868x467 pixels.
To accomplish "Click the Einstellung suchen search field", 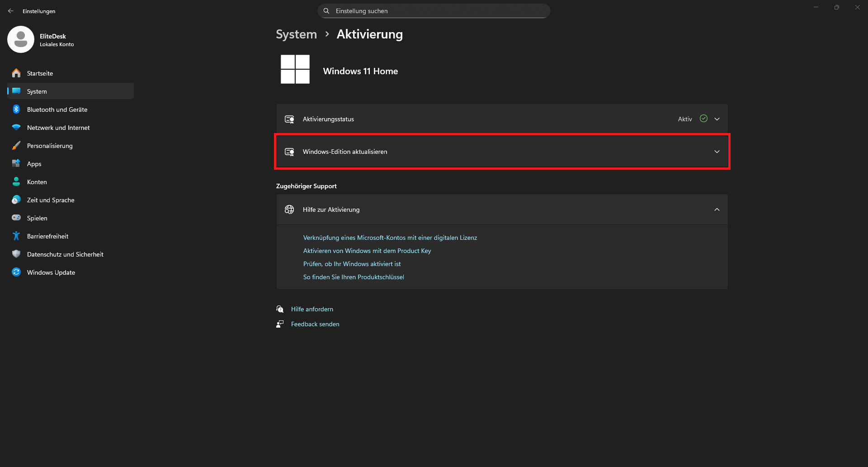I will coord(434,11).
